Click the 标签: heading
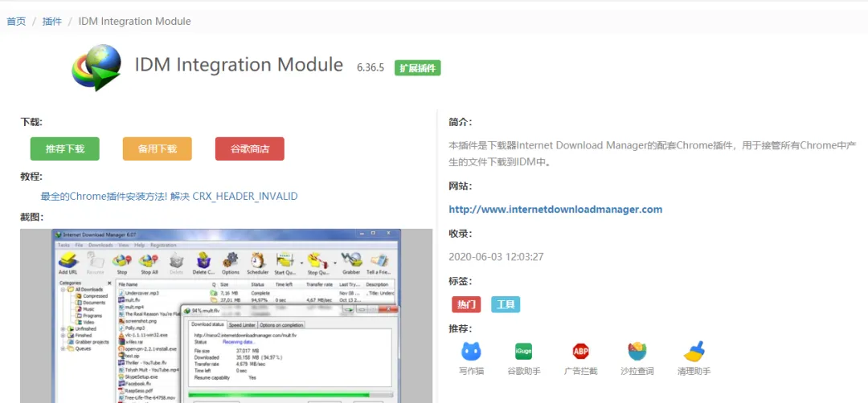Viewport: 868px width, 403px height. (x=460, y=282)
